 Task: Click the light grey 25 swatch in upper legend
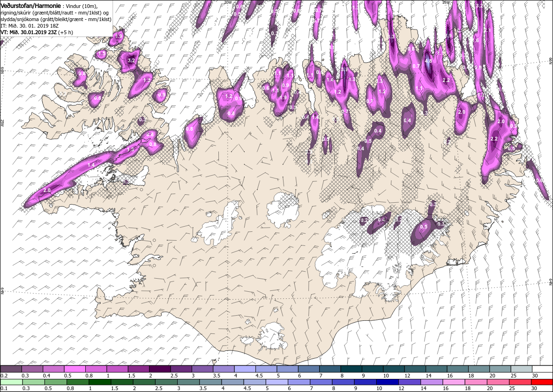(521, 369)
